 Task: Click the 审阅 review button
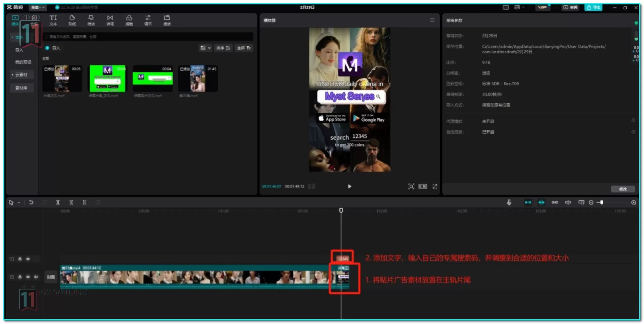[570, 7]
